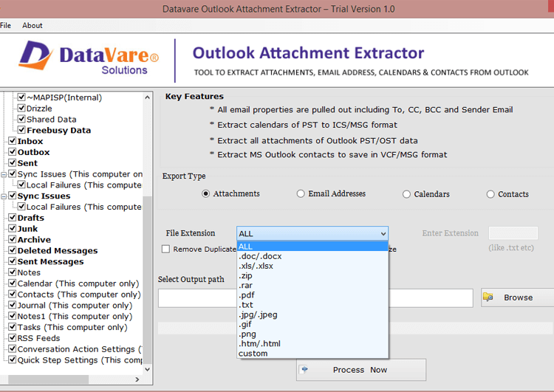The image size is (554, 392).
Task: Select Journal (This computer only) label
Action: (x=75, y=306)
